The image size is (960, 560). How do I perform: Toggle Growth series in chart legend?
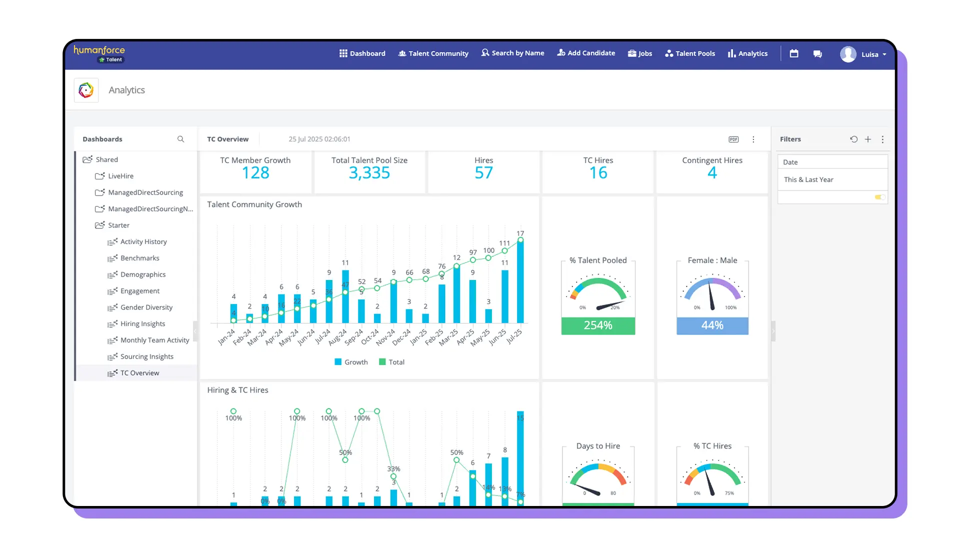coord(351,362)
